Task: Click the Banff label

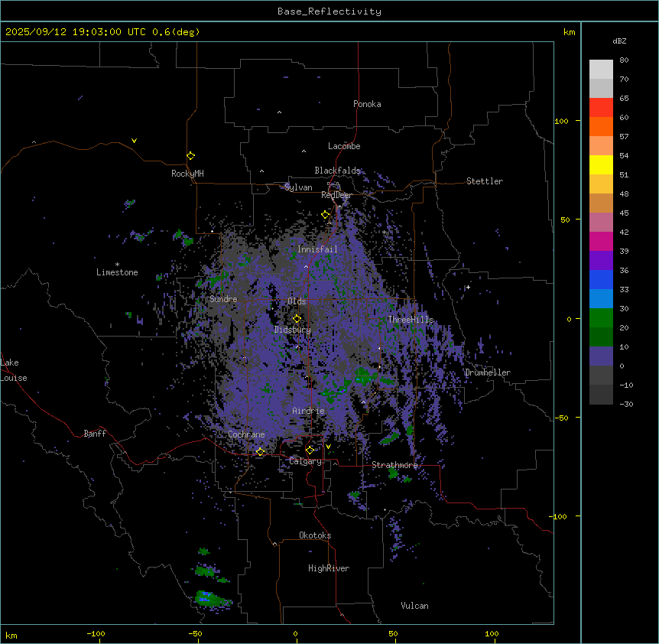Action: (95, 434)
